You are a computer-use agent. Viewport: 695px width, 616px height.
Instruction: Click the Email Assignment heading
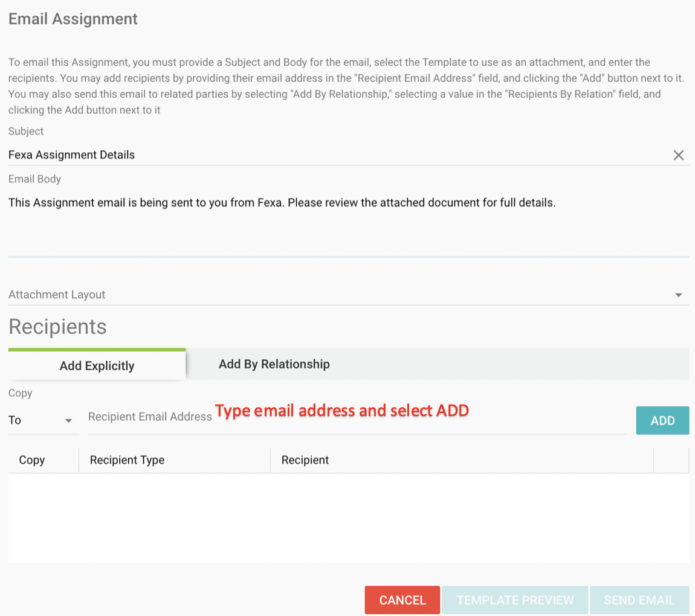73,19
